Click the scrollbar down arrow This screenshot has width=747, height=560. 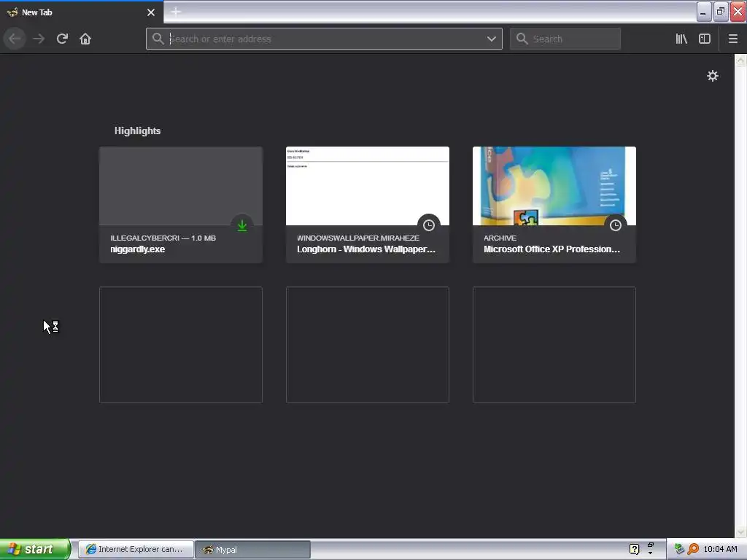740,532
